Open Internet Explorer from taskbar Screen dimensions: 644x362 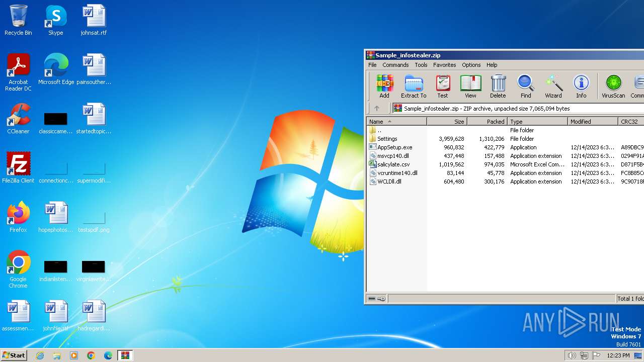pos(40,355)
